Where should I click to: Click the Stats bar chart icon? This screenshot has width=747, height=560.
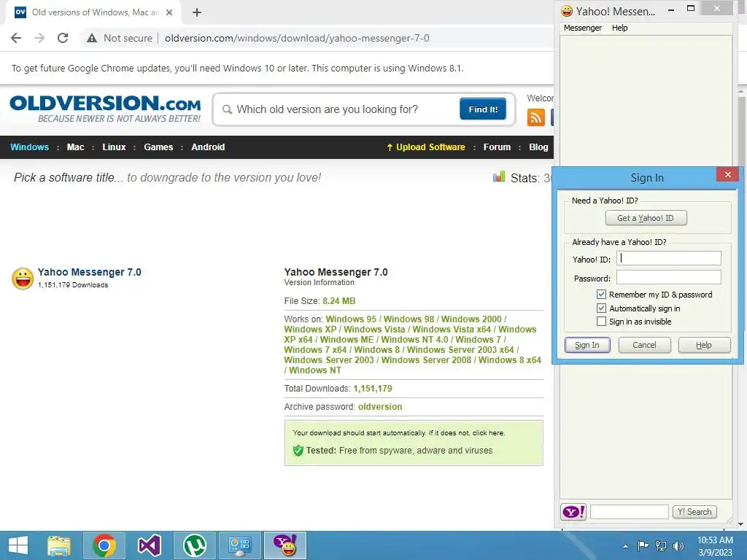tap(499, 177)
